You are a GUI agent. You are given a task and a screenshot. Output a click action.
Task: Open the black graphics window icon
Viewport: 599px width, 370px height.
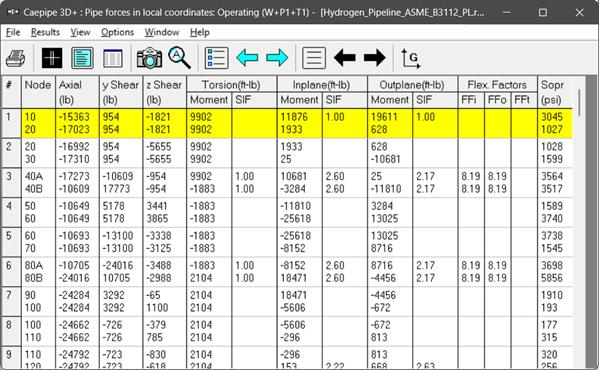[x=52, y=58]
